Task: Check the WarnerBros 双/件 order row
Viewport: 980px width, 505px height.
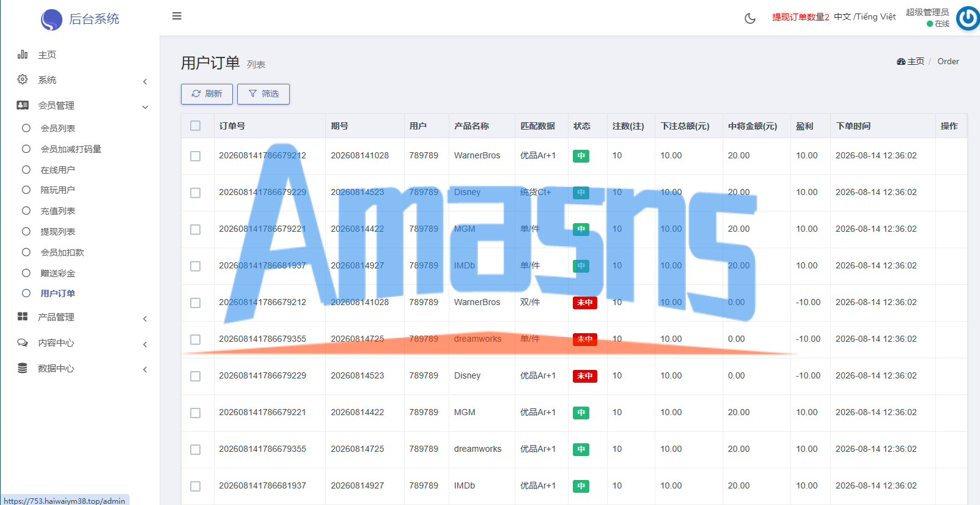Action: click(x=196, y=303)
